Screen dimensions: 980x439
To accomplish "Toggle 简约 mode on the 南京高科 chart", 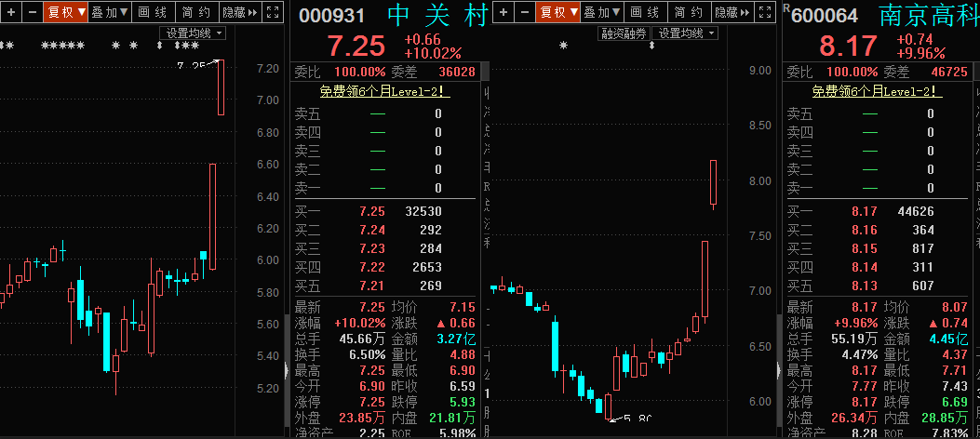I will [x=688, y=12].
